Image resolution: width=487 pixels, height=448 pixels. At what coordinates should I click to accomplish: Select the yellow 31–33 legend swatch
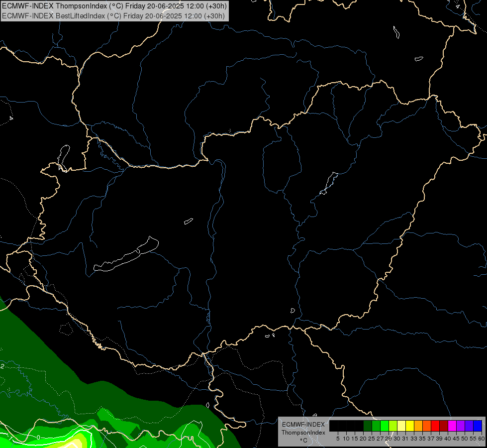point(410,426)
